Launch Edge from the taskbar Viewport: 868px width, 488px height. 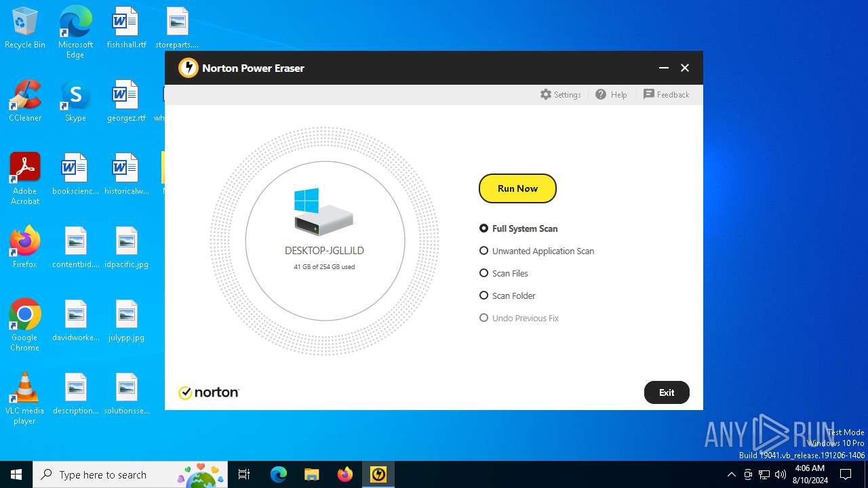pyautogui.click(x=279, y=474)
